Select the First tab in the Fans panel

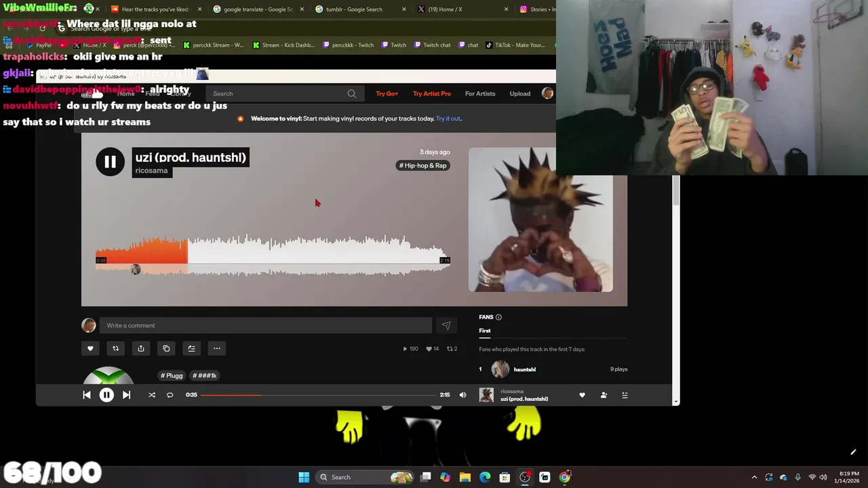[485, 331]
